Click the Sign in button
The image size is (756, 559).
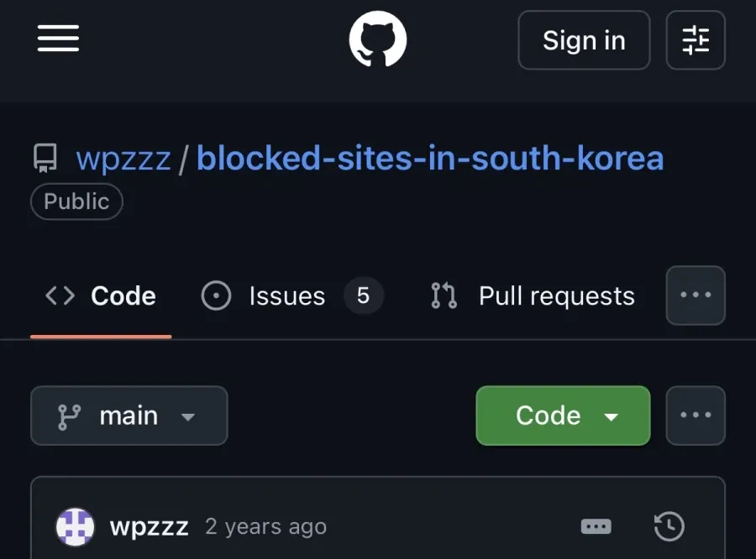(584, 40)
